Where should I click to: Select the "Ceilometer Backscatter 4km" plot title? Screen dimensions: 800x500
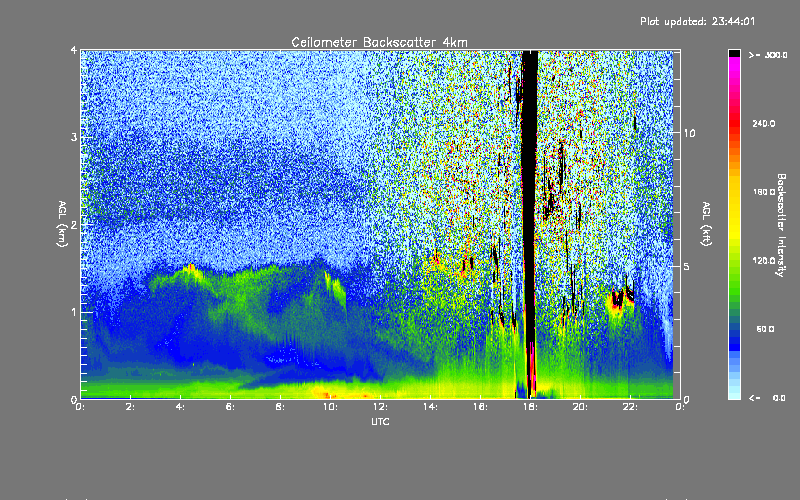(x=379, y=42)
